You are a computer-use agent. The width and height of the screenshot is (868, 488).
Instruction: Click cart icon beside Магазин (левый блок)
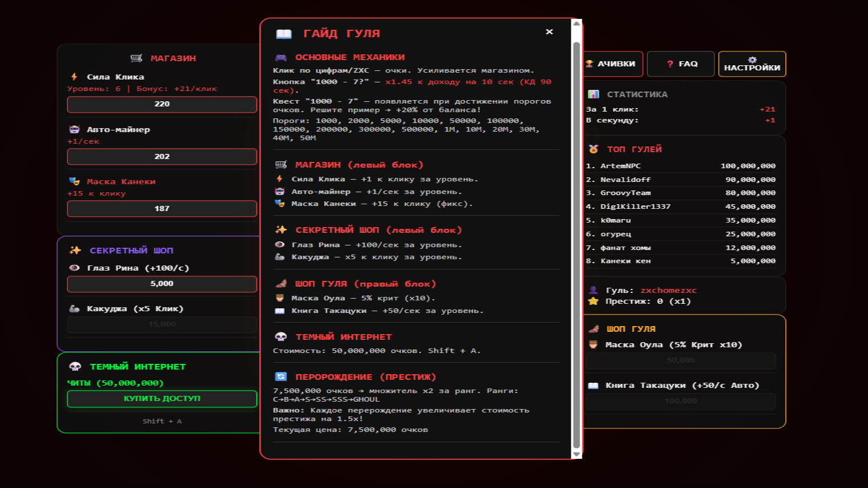click(281, 165)
